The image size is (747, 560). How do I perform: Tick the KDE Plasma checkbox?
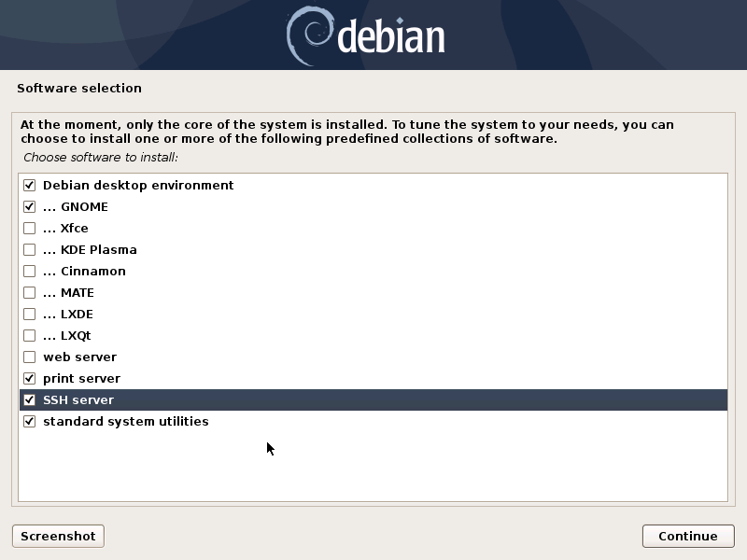click(x=30, y=249)
